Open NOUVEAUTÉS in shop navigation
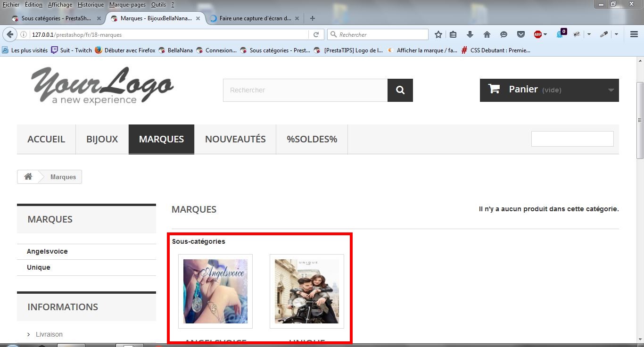 235,139
